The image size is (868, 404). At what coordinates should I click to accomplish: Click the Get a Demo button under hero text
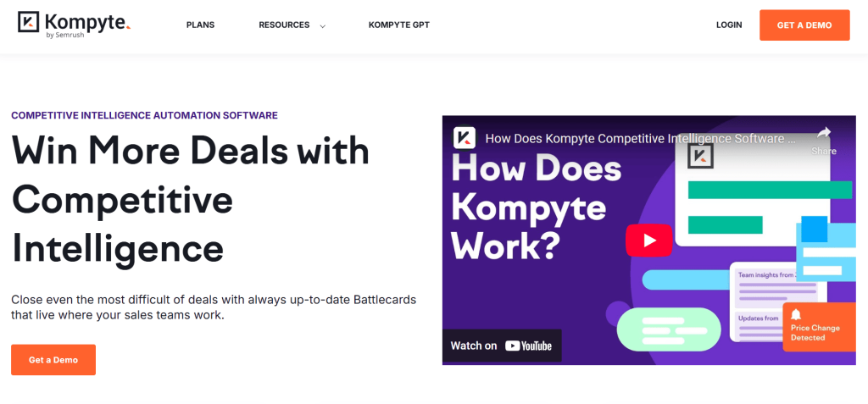(x=53, y=360)
